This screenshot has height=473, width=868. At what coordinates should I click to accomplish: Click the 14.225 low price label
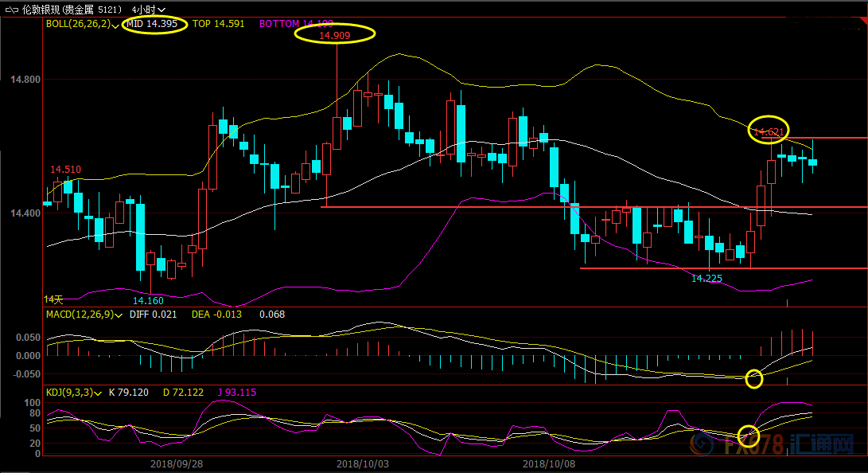706,279
